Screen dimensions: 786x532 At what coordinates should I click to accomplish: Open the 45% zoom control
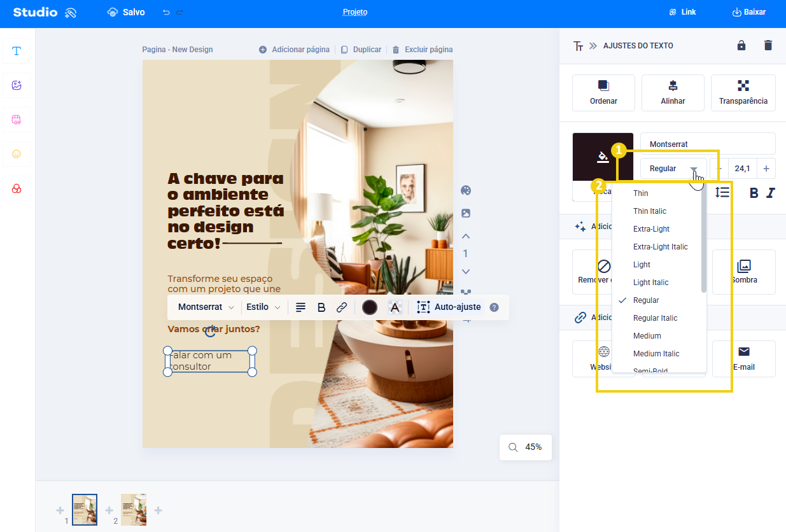pos(525,447)
